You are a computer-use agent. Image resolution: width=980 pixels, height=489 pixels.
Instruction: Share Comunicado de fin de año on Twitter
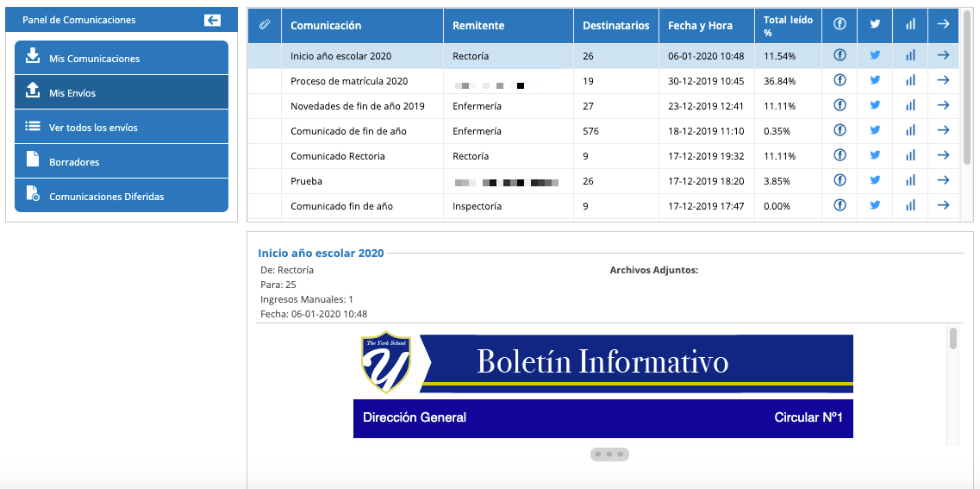click(x=875, y=130)
